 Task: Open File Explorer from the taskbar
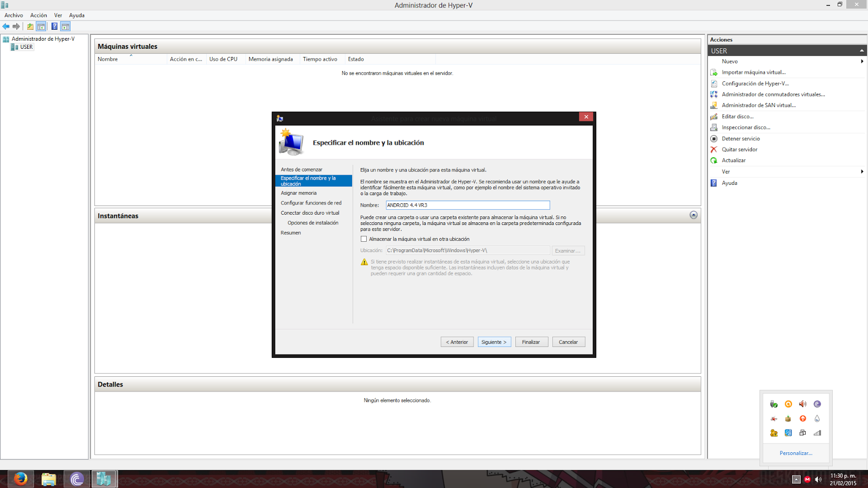pyautogui.click(x=49, y=479)
